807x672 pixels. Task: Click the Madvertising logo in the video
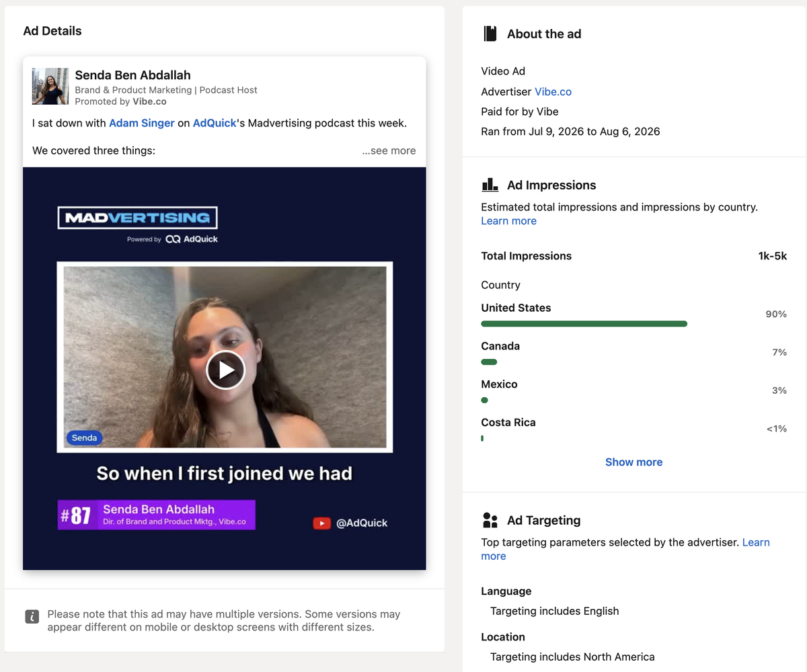pyautogui.click(x=137, y=218)
